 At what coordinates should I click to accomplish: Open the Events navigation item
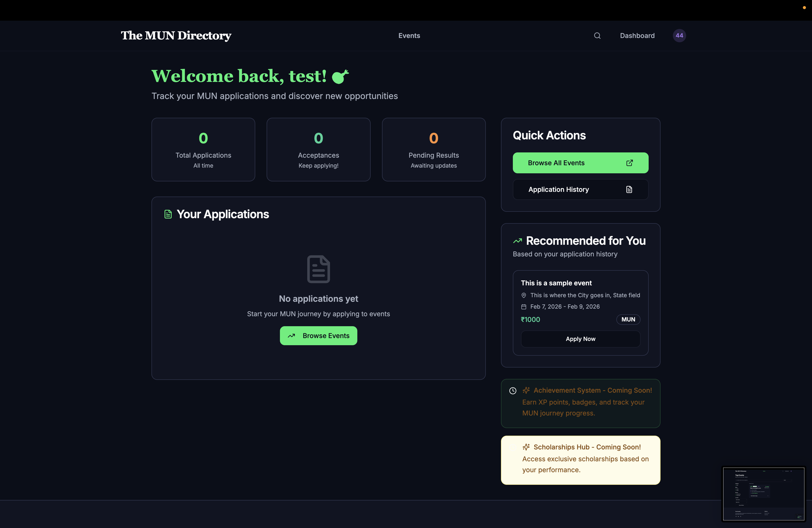(x=409, y=35)
